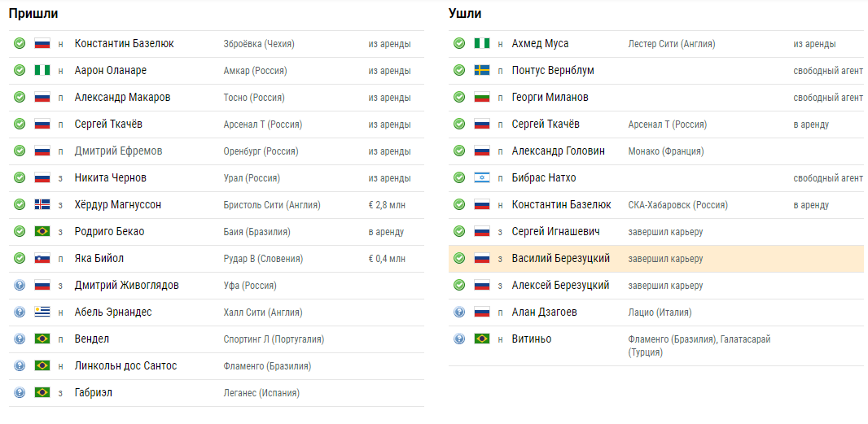
Task: Click green checkmark icon beside Константин Базелюк in Пришли
Action: [x=20, y=43]
